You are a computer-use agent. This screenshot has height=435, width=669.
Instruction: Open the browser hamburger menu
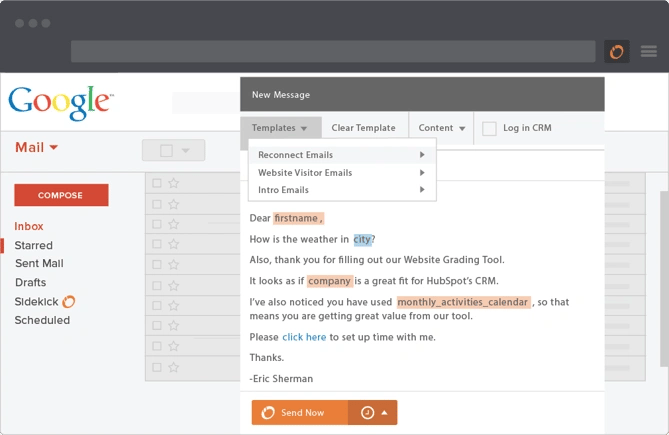click(649, 52)
